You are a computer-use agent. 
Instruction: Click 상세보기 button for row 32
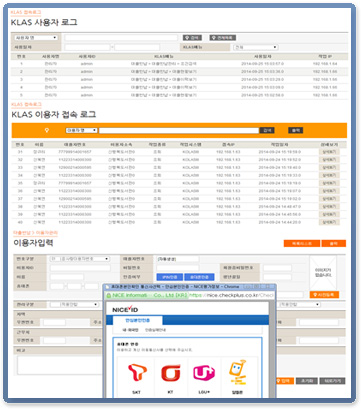[x=329, y=160]
